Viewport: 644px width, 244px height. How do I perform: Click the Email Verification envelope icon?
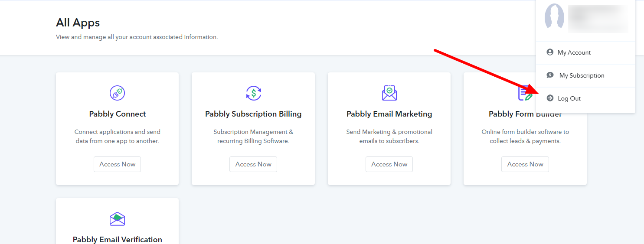(x=117, y=218)
